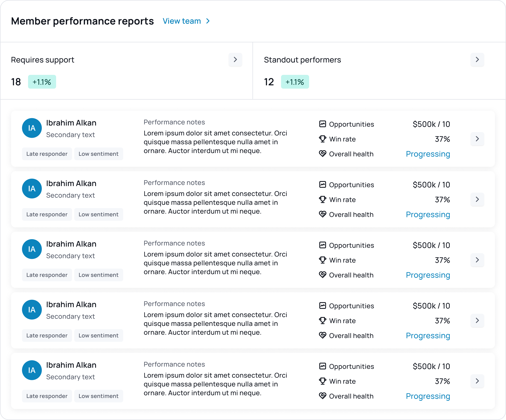Expand the Requires support section arrow
Image resolution: width=506 pixels, height=420 pixels.
[x=235, y=60]
